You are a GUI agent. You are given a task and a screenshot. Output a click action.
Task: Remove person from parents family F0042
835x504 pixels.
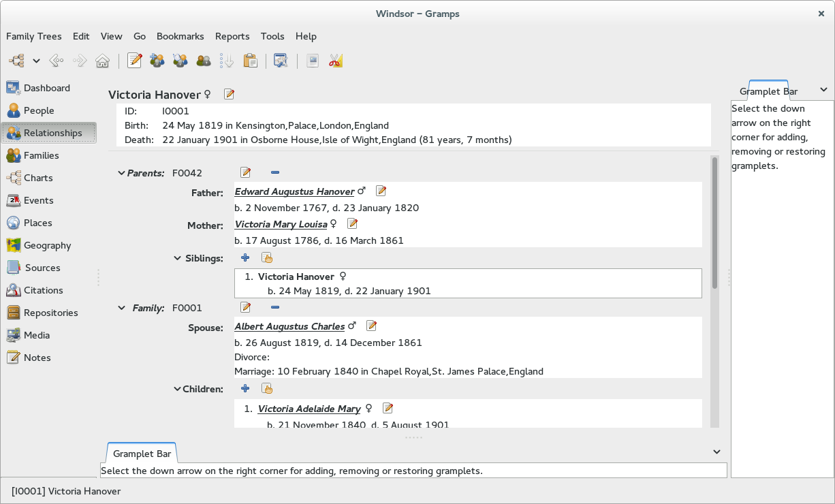tap(275, 173)
